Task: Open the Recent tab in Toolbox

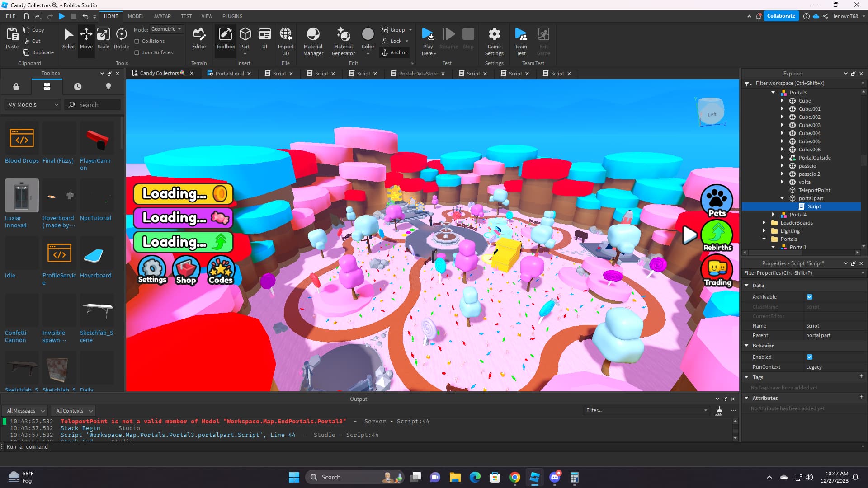Action: tap(78, 87)
